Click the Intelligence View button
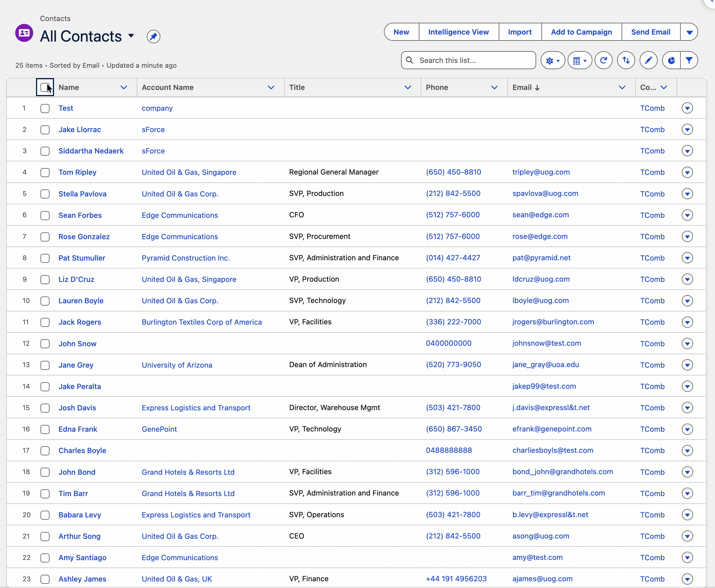This screenshot has width=715, height=588. pyautogui.click(x=458, y=32)
